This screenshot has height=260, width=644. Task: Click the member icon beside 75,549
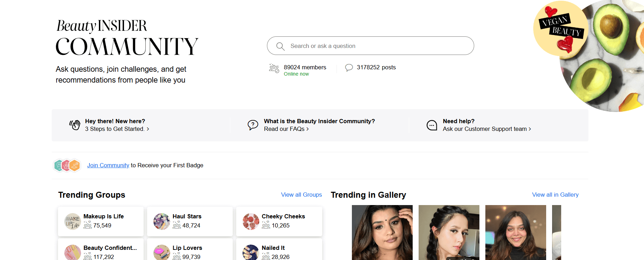point(87,225)
